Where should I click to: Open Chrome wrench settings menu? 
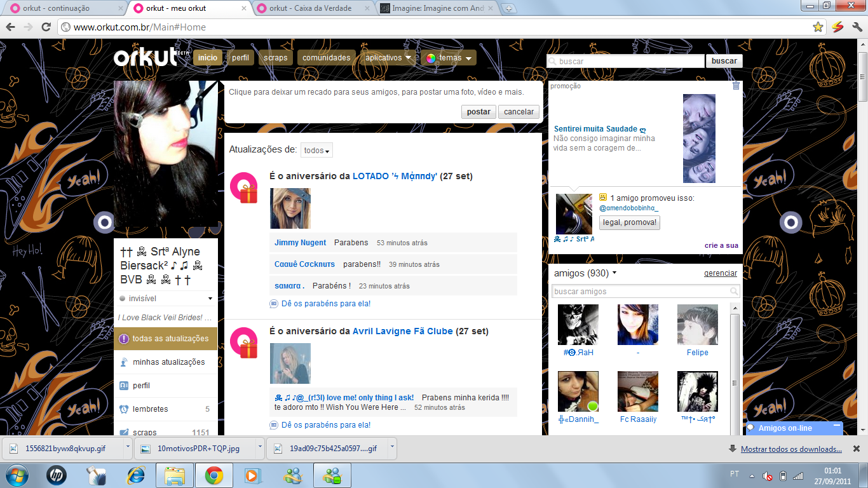857,27
